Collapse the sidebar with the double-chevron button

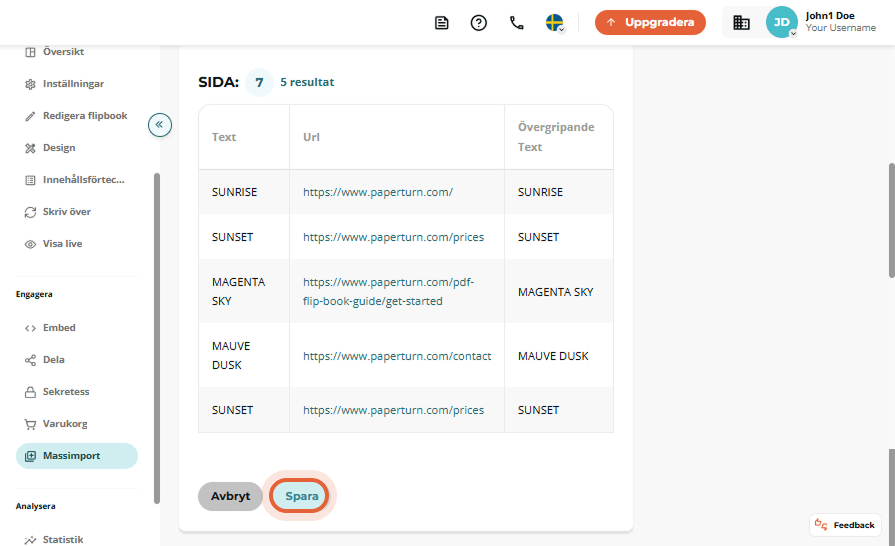[x=160, y=124]
